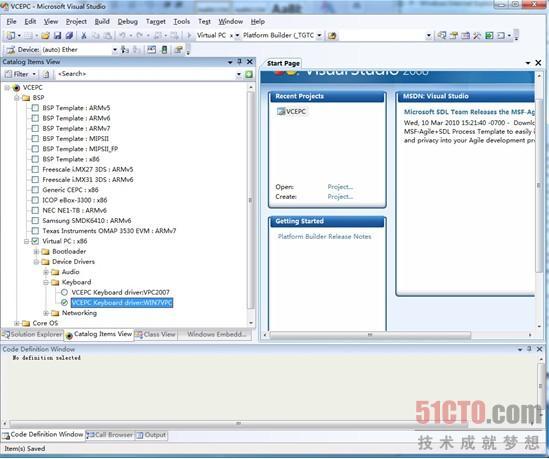This screenshot has width=549, height=459.
Task: Click the Save All icon
Action: point(69,35)
